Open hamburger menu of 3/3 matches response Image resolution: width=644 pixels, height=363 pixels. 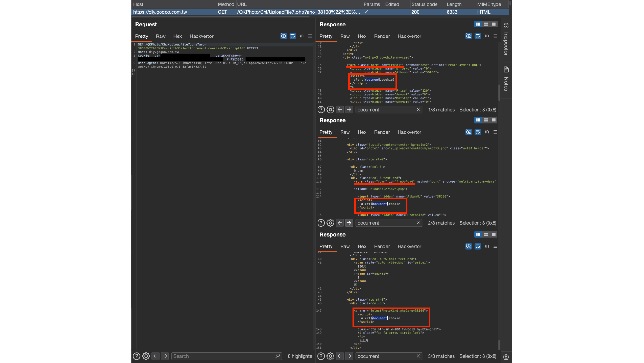point(495,246)
